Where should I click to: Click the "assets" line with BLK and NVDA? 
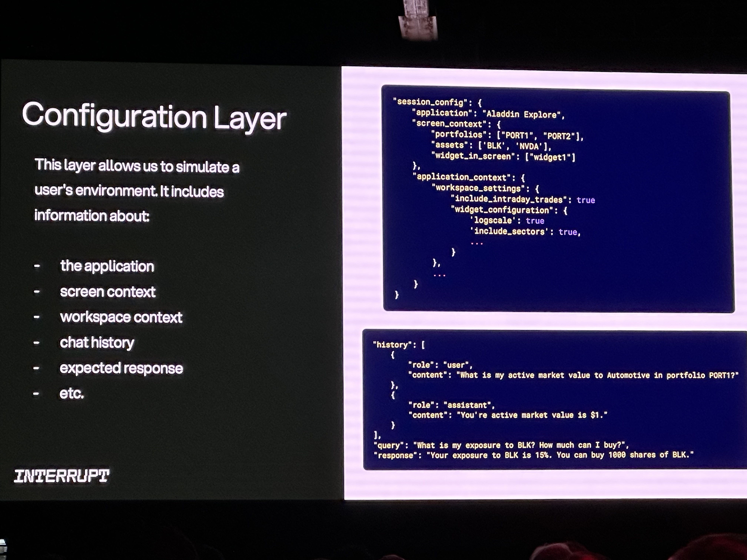(x=491, y=146)
